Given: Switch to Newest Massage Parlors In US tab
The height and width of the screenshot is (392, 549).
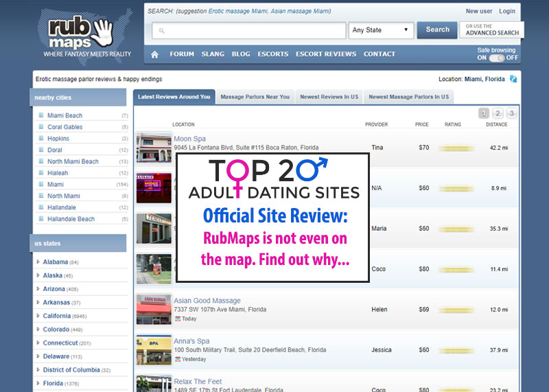Looking at the screenshot, I should (x=408, y=97).
